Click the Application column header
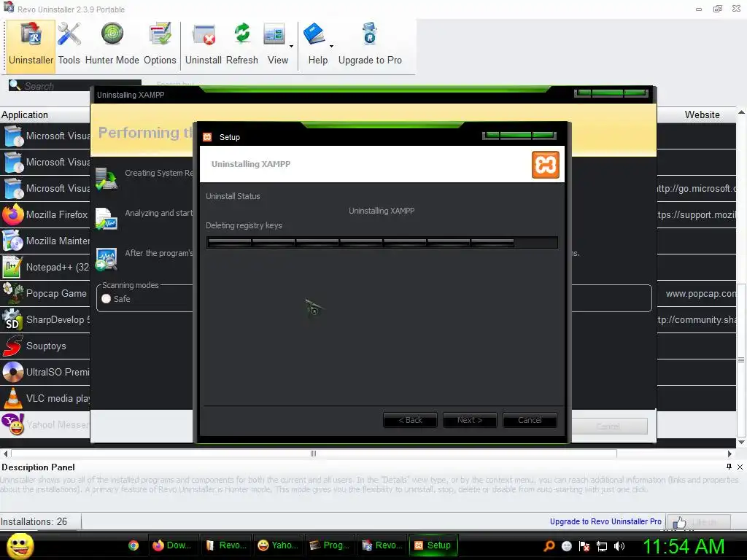 coord(45,114)
